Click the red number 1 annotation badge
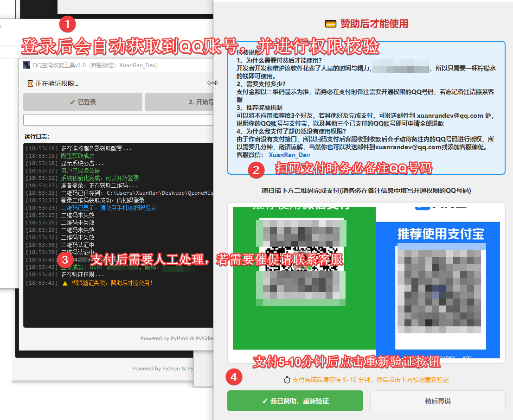 68,23
